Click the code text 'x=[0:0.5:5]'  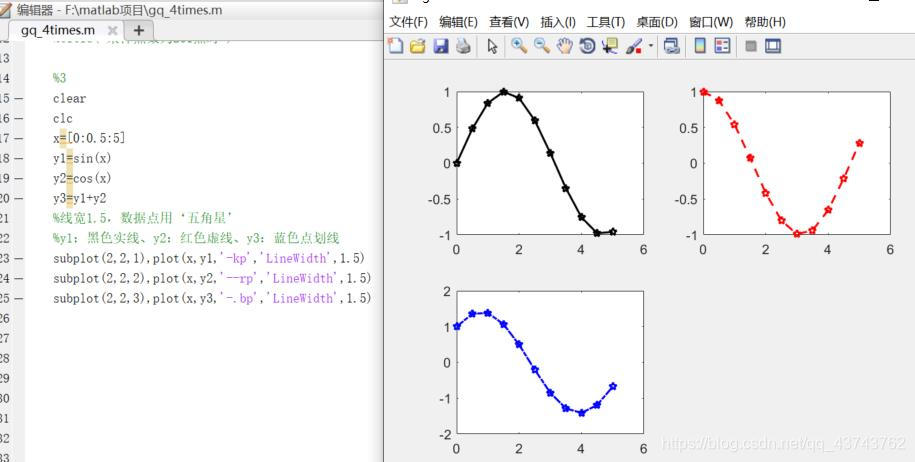89,138
